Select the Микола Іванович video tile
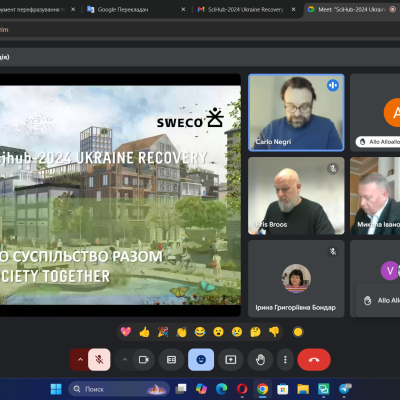The image size is (400, 400). [x=375, y=196]
